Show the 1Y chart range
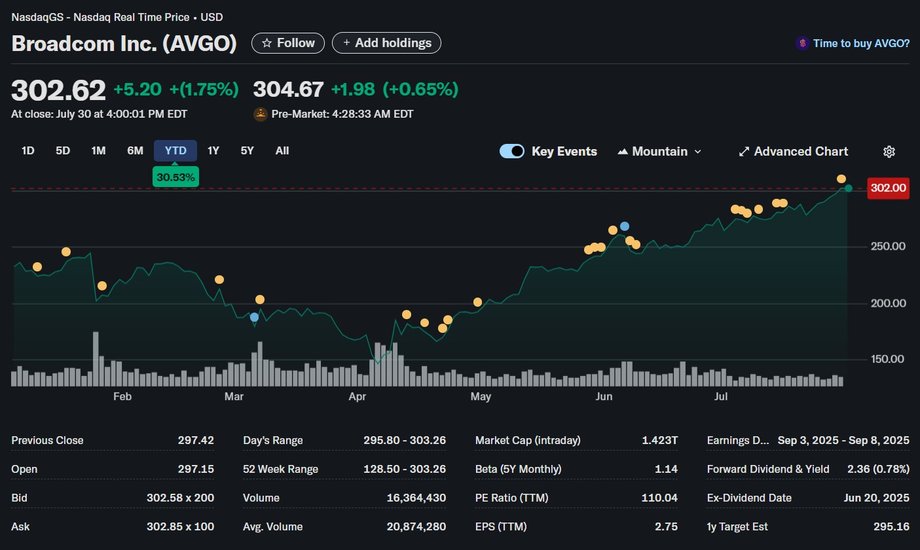The width and height of the screenshot is (920, 550). 214,151
